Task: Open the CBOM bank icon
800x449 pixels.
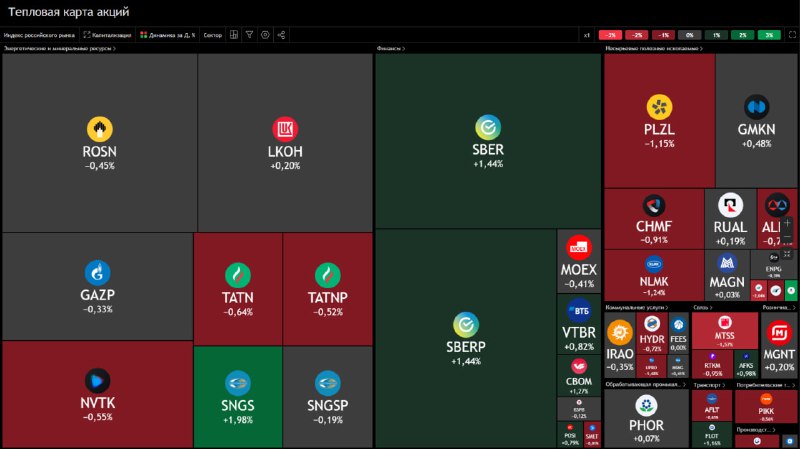Action: pos(579,366)
